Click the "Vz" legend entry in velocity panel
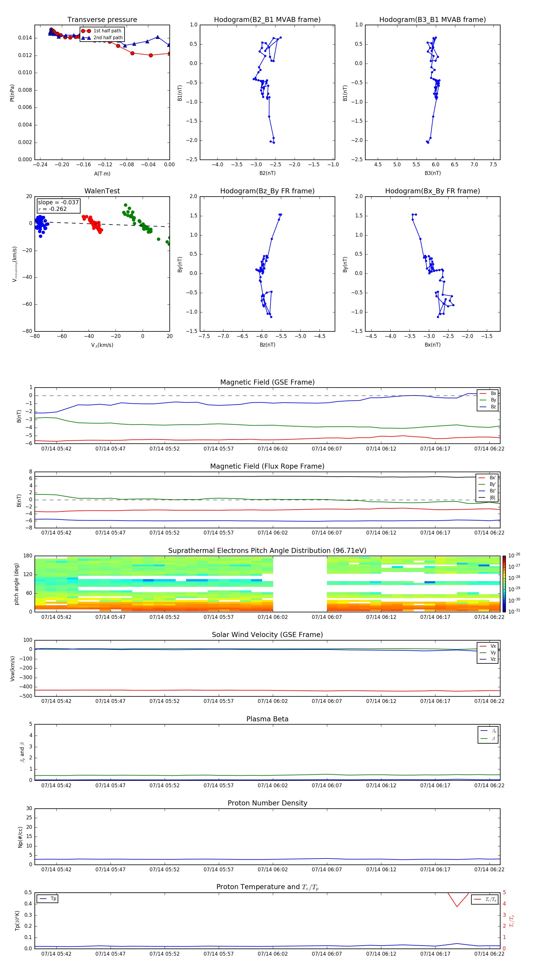 [488, 659]
